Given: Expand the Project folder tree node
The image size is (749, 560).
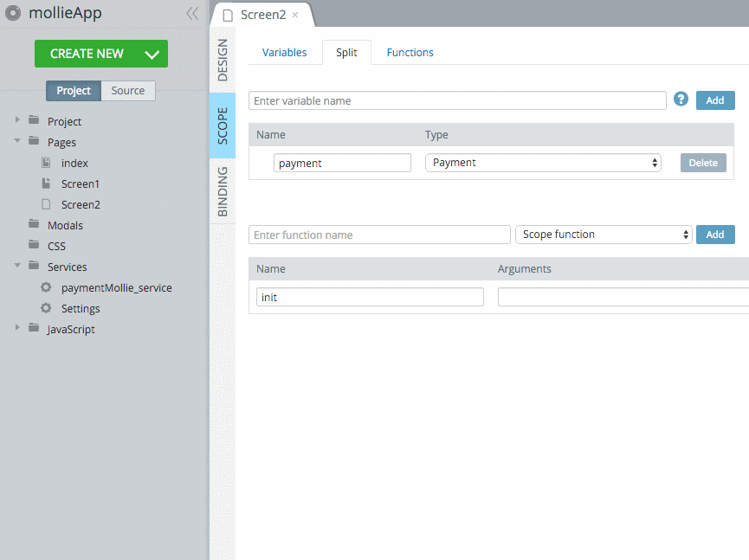Looking at the screenshot, I should pyautogui.click(x=17, y=120).
